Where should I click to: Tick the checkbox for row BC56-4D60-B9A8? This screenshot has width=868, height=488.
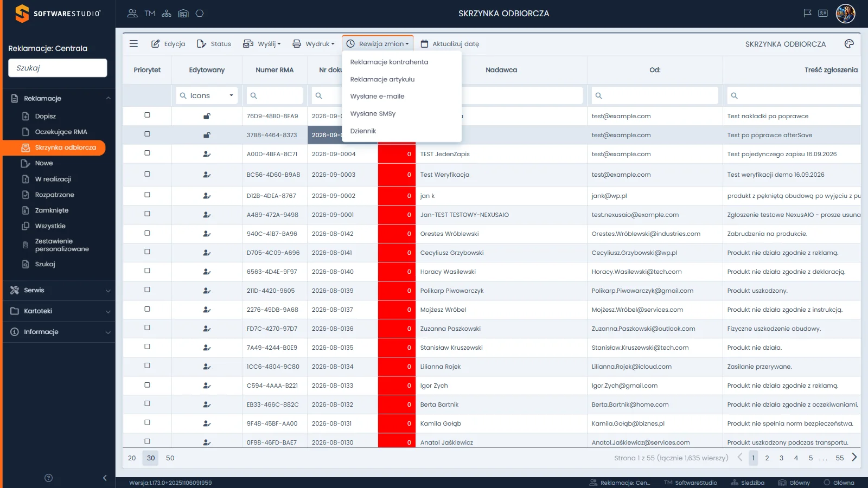[147, 174]
